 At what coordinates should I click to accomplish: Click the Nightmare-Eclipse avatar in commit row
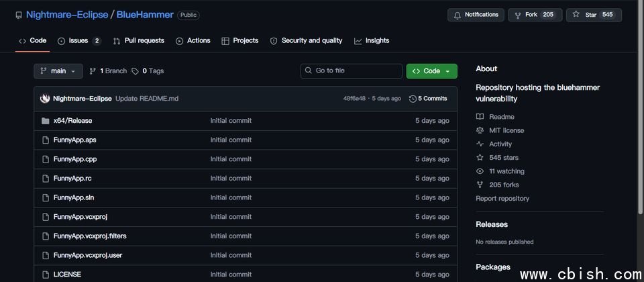pos(45,99)
